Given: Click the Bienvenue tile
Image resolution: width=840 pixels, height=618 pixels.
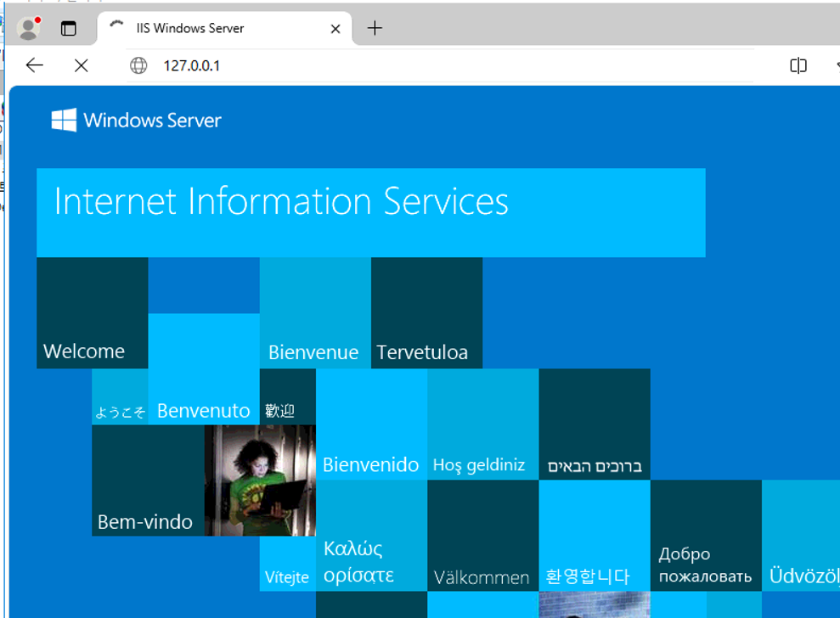Looking at the screenshot, I should click(315, 312).
